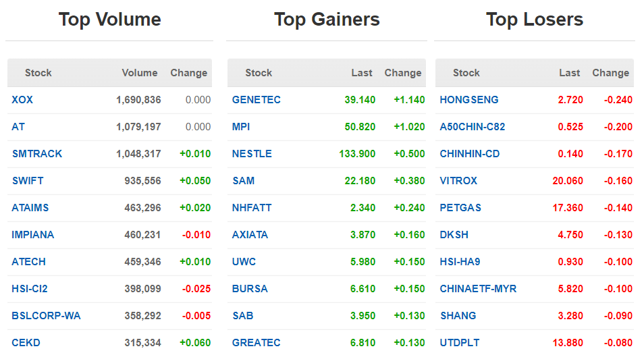Select the BSLCORP-WA link
This screenshot has height=355, width=644.
click(x=46, y=316)
